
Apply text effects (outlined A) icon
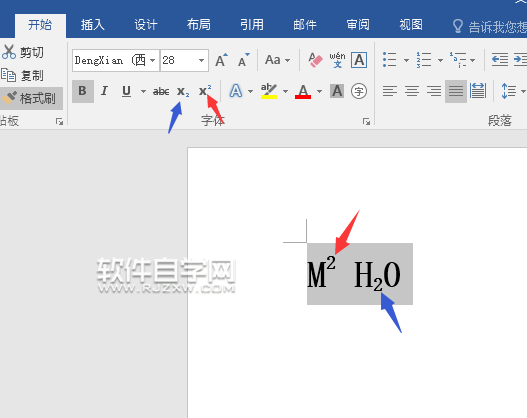(236, 91)
